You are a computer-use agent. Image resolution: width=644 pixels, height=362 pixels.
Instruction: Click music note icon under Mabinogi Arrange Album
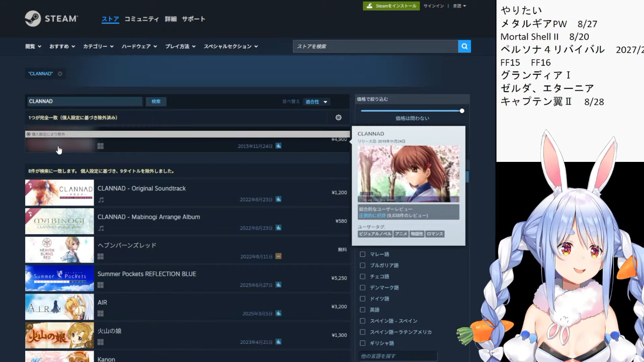pyautogui.click(x=101, y=228)
